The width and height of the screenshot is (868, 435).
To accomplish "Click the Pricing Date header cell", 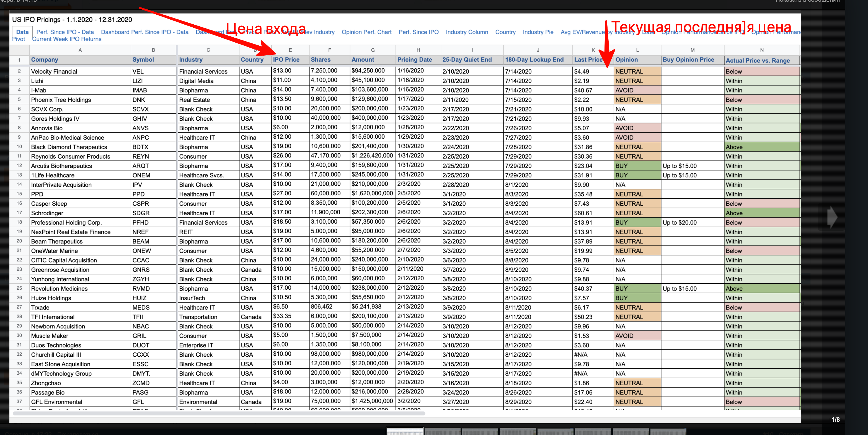I will (x=418, y=60).
